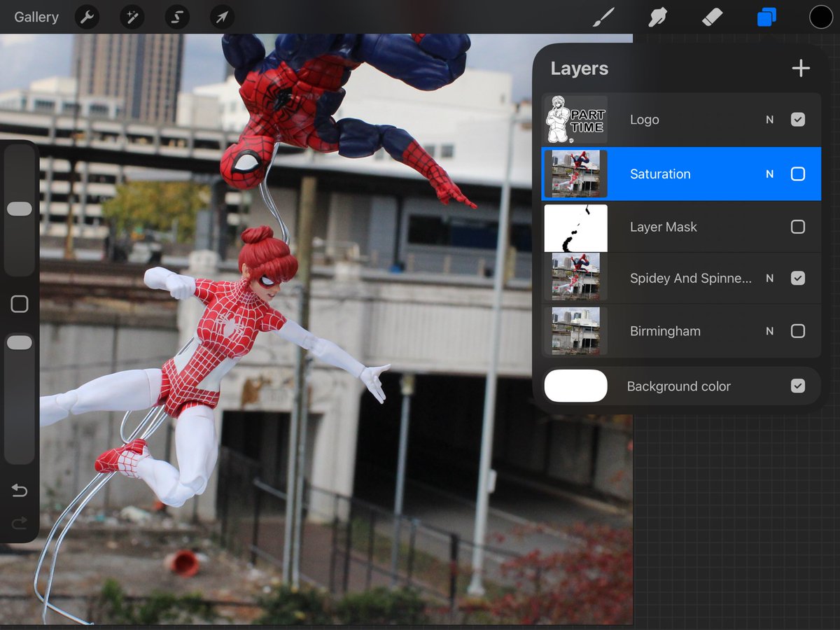
Task: Select the Layer Mask label
Action: pyautogui.click(x=664, y=227)
